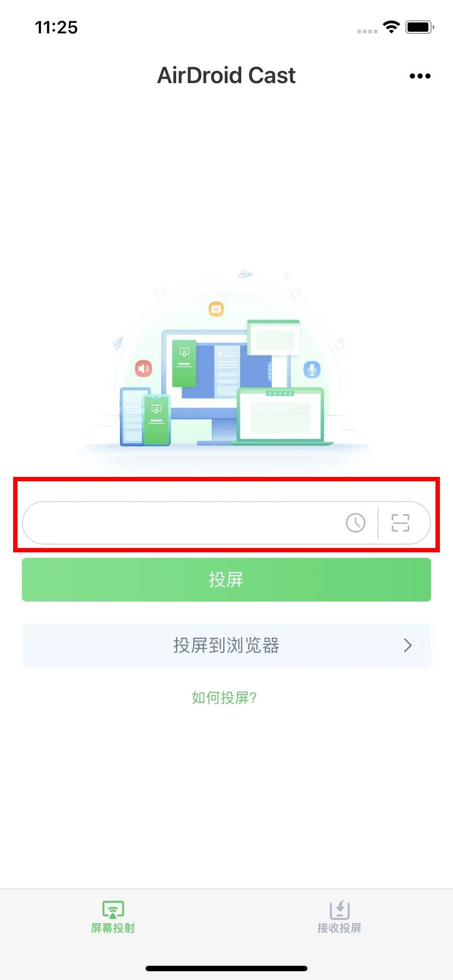453x980 pixels.
Task: Tap the red speaker icon in illustration
Action: pos(143,369)
